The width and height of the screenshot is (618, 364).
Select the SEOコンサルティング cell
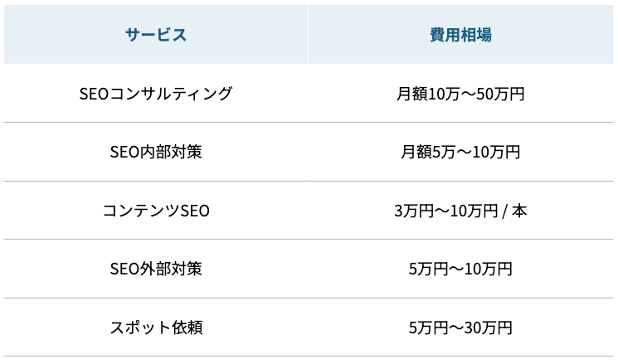pyautogui.click(x=156, y=94)
